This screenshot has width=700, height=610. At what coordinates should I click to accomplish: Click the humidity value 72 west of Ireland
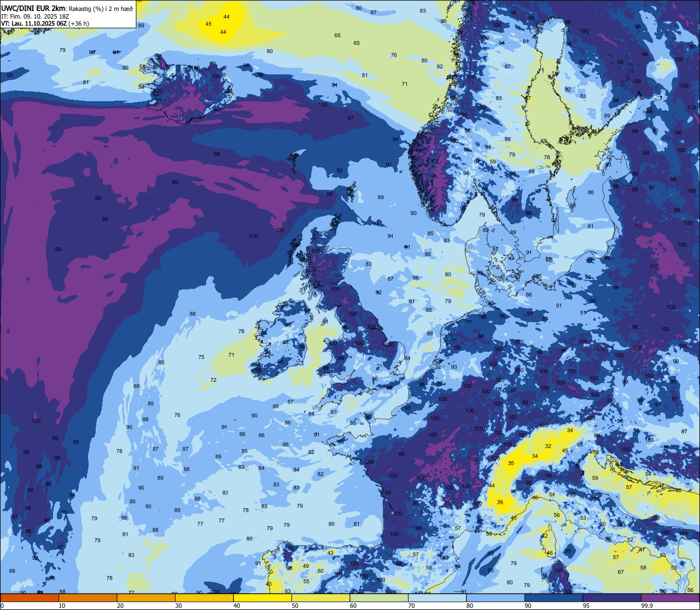coord(213,380)
